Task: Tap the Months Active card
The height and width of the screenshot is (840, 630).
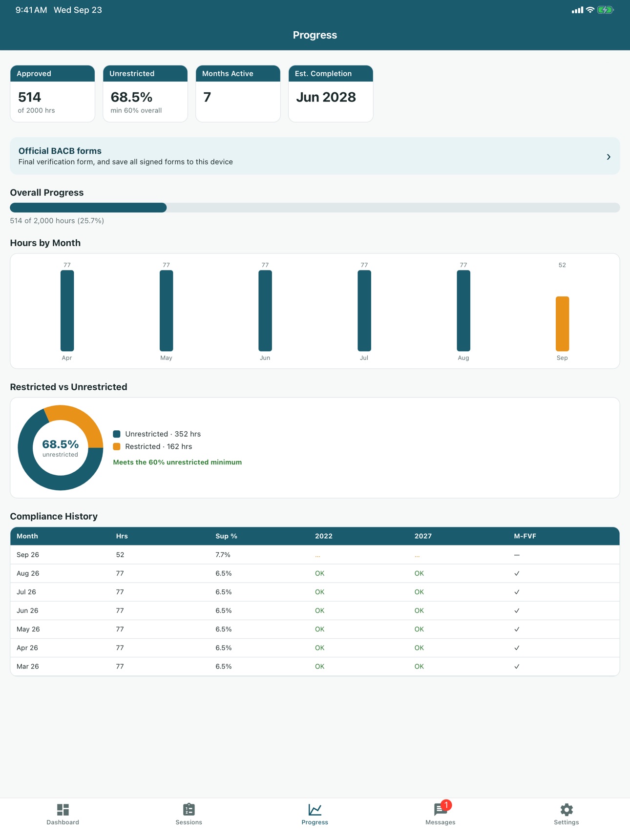Action: point(238,94)
